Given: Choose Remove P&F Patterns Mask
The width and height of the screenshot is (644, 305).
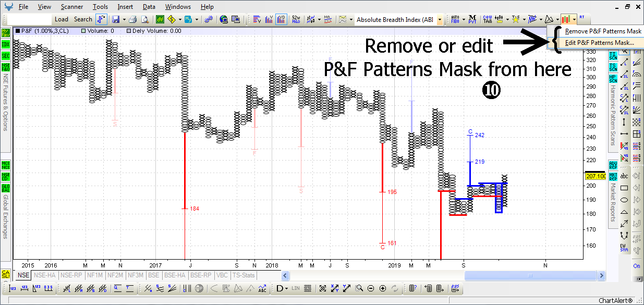Looking at the screenshot, I should (x=596, y=31).
